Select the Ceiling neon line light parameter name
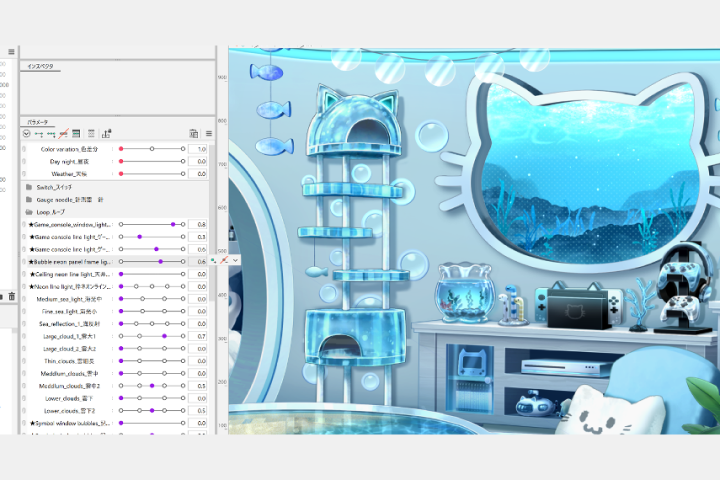The width and height of the screenshot is (720, 480). pyautogui.click(x=70, y=274)
